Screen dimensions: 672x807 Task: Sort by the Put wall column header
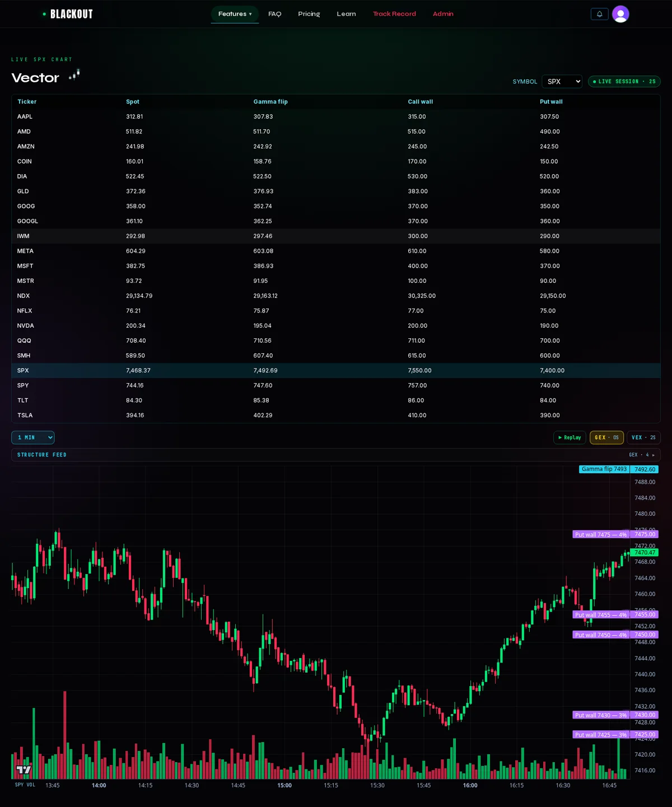pos(551,102)
